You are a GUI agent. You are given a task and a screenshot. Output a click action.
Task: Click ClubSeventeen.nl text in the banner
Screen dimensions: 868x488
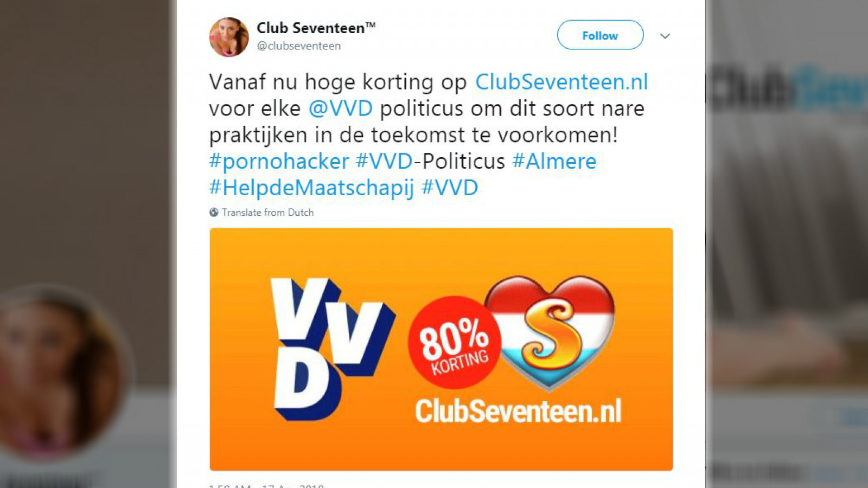tap(519, 412)
